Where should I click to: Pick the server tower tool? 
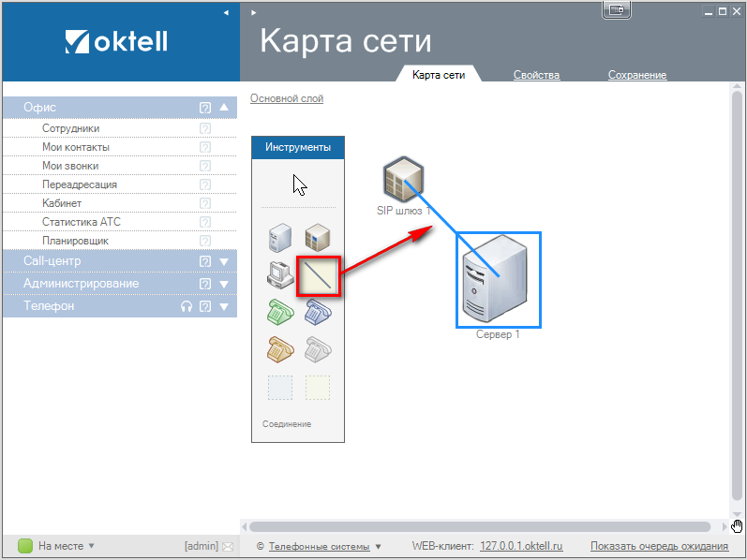pos(280,238)
